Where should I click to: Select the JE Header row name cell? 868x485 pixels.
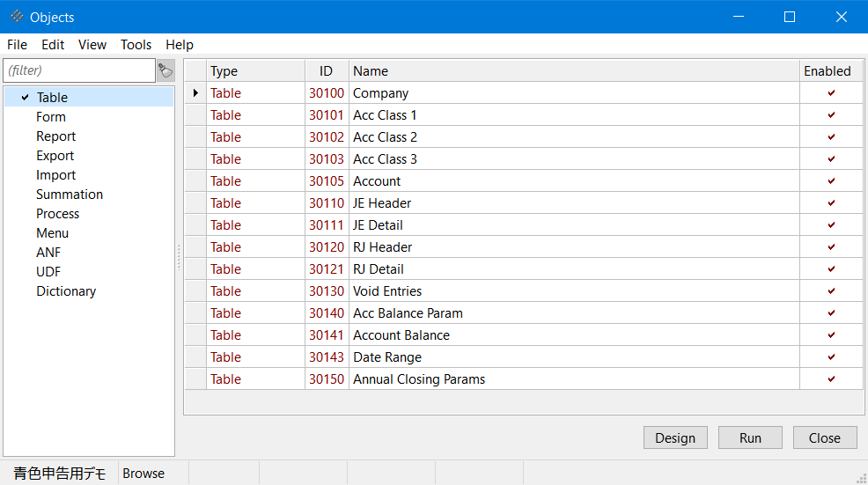click(382, 203)
